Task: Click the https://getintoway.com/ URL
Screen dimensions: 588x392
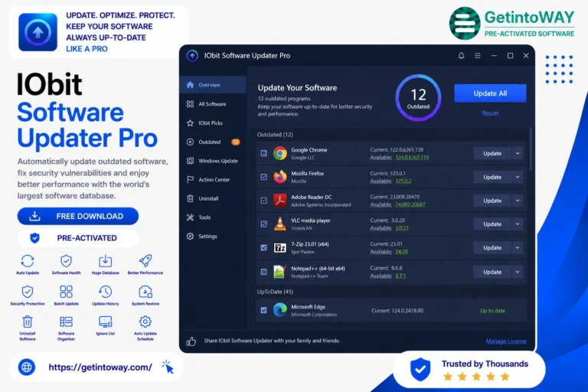Action: pyautogui.click(x=100, y=367)
